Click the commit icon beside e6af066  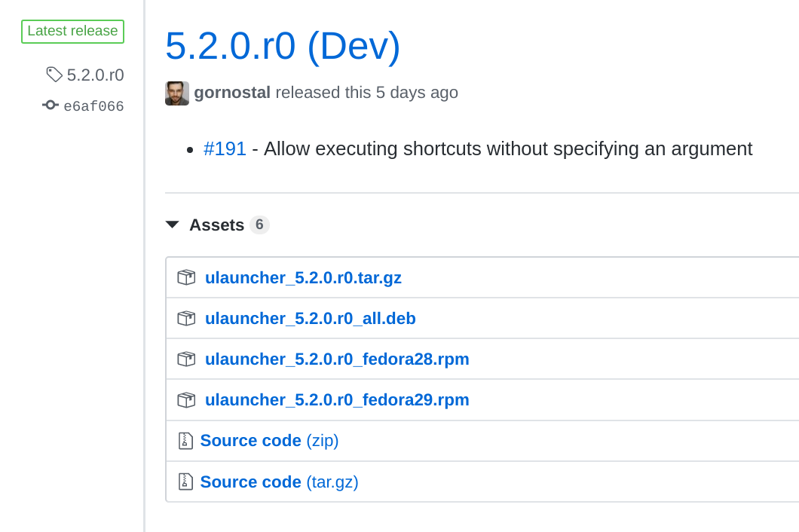coord(50,105)
